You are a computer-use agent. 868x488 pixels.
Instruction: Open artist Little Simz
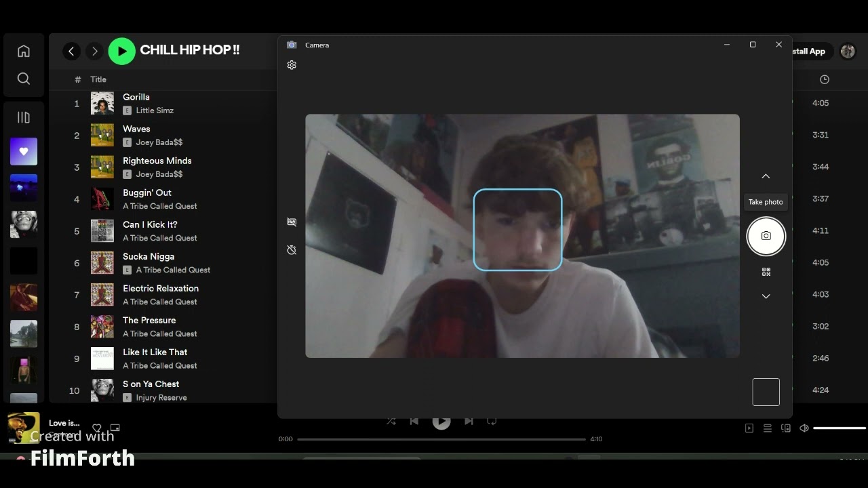pos(155,110)
